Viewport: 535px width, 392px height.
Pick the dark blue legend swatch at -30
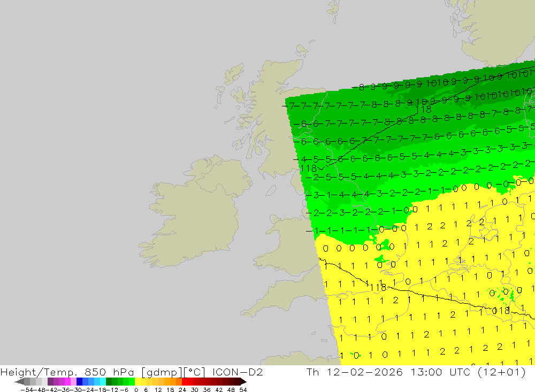point(80,382)
